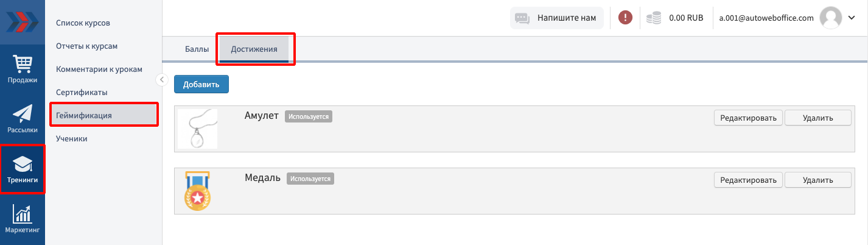Open the Напишите нам chat button
This screenshot has width=868, height=245.
point(556,18)
